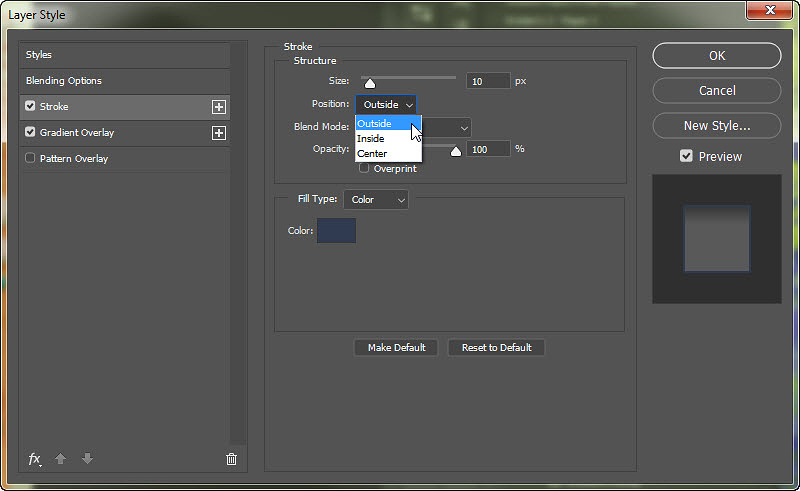Close the Layer Style dialog
The width and height of the screenshot is (800, 491).
769,10
